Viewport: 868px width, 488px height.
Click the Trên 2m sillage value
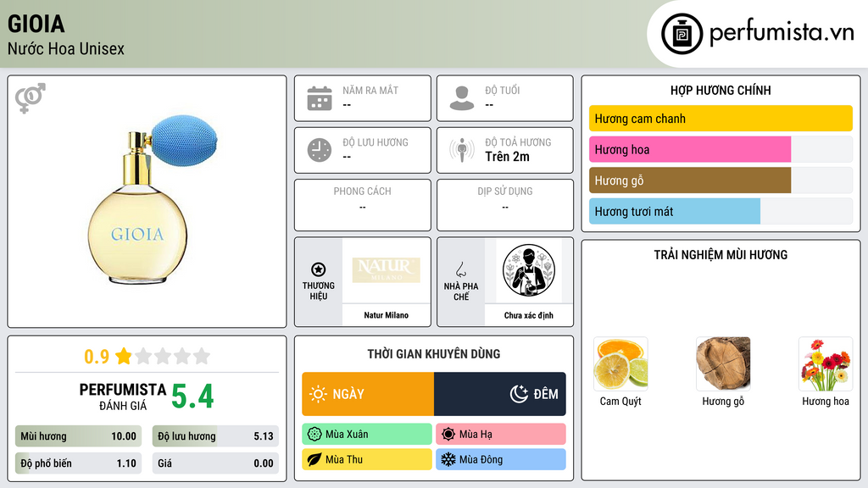pyautogui.click(x=507, y=157)
